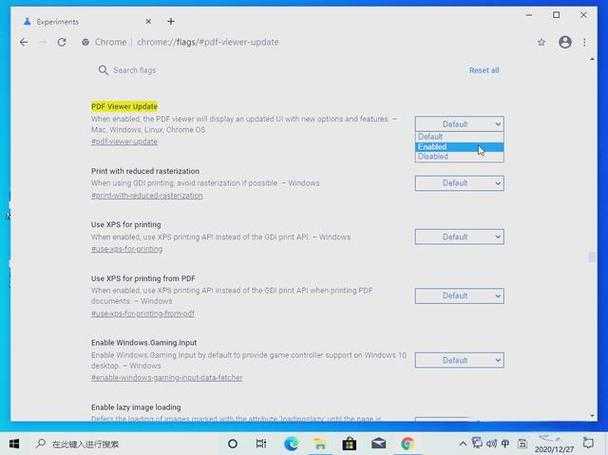Open Cortana from the taskbar circle

(x=233, y=444)
